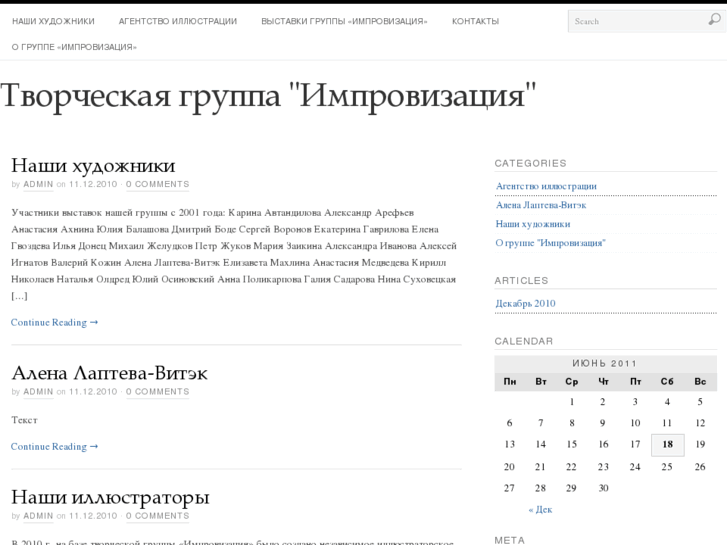This screenshot has height=545, width=727.
Task: Click the ARTICLES widget heading
Action: tap(521, 281)
